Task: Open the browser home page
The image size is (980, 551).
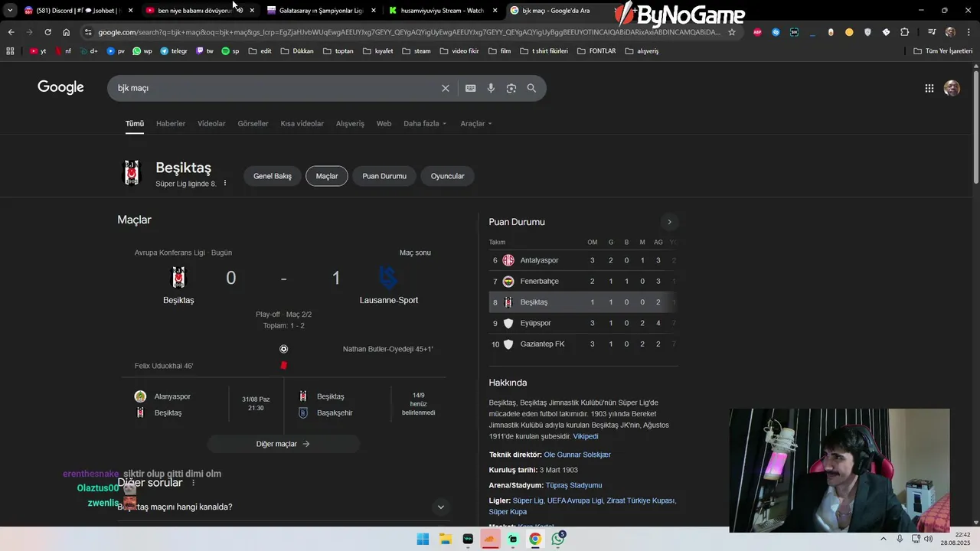Action: (67, 32)
